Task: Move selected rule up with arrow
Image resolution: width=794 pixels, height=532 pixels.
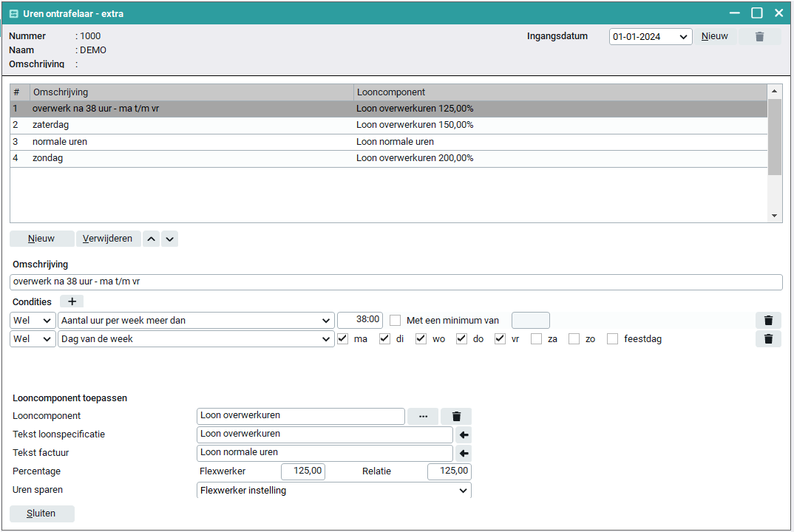Action: 151,239
